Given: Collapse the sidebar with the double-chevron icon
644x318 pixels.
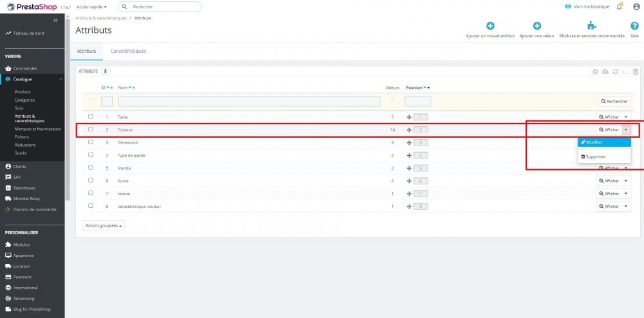Looking at the screenshot, I should (55, 20).
